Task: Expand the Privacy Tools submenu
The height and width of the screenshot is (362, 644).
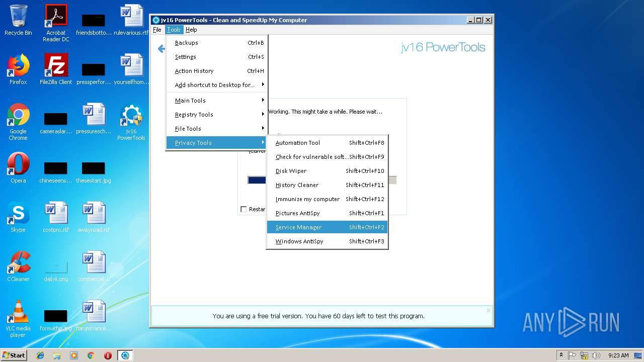Action: click(x=217, y=143)
